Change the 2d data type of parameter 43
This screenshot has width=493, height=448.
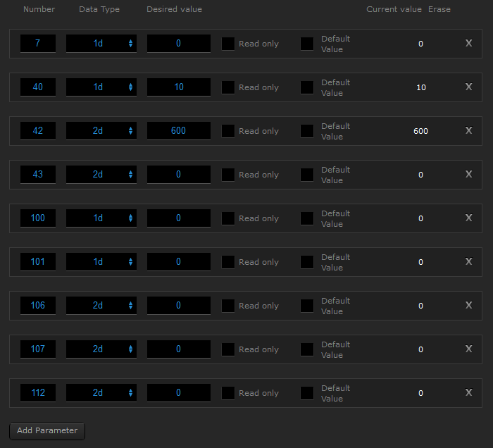(x=101, y=175)
